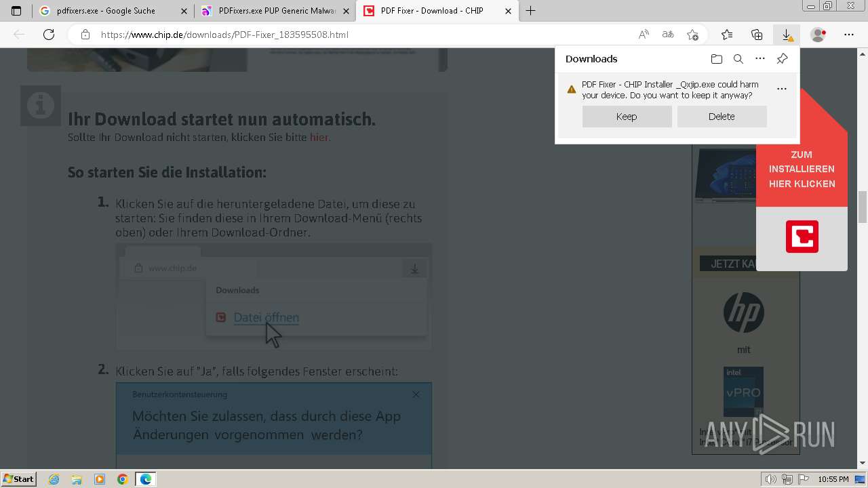The width and height of the screenshot is (868, 488).
Task: Open volume control in system tray
Action: (x=771, y=479)
